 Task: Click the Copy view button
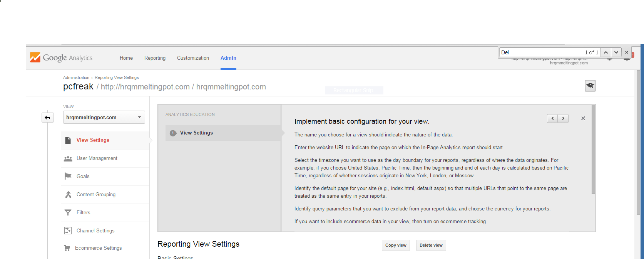pos(396,246)
